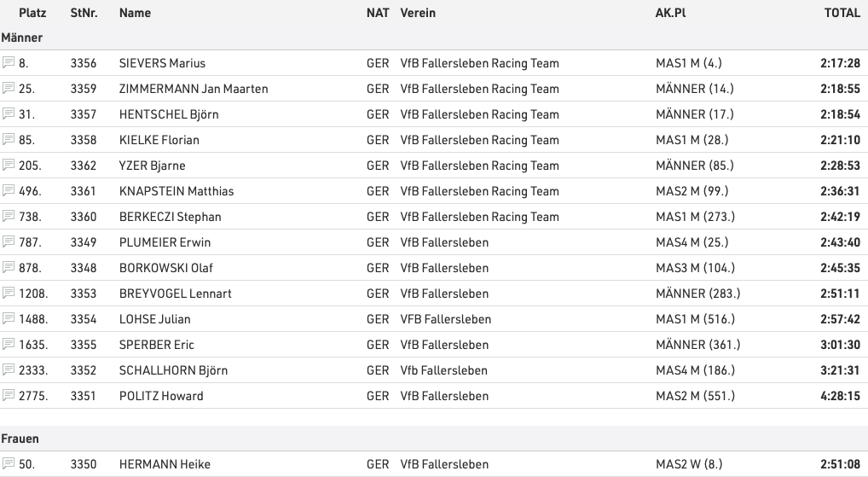Select the Verein column header
The image size is (868, 477).
[418, 14]
